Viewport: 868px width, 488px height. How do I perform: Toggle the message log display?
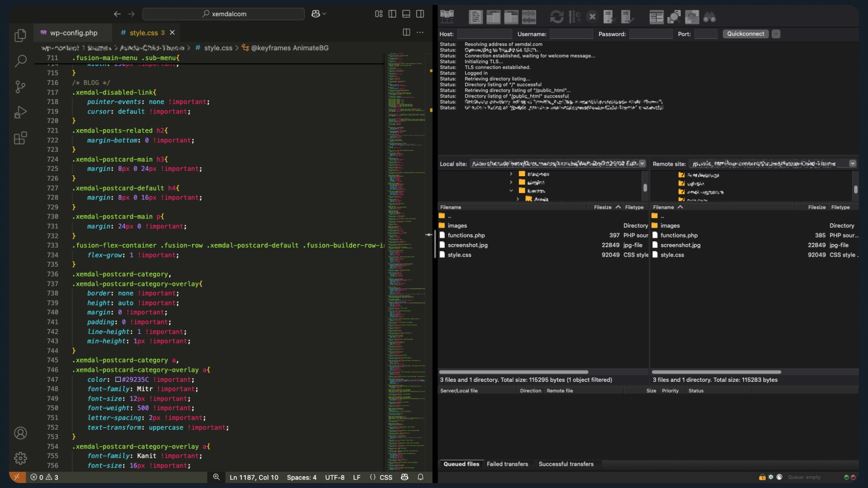(475, 17)
